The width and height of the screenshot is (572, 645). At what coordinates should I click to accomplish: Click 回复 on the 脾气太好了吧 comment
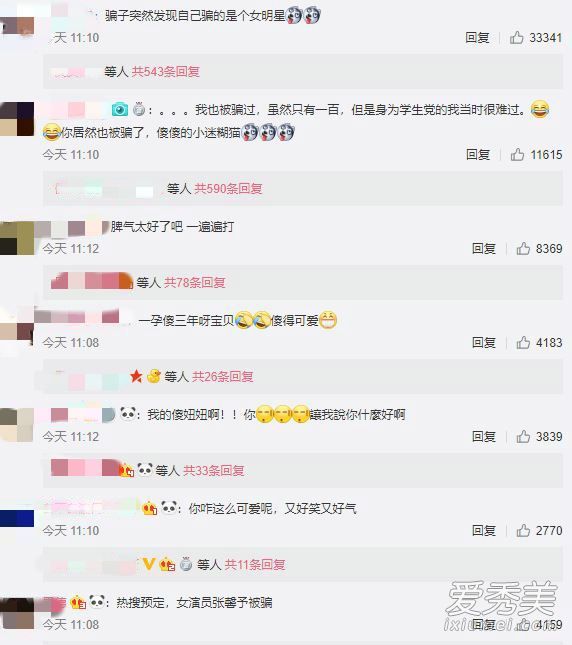[484, 248]
